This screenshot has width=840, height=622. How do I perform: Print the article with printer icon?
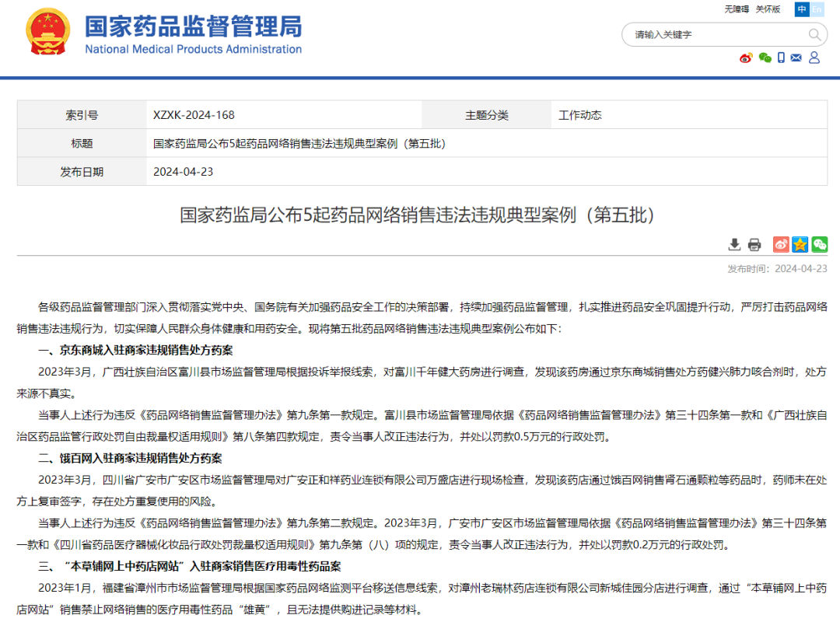point(754,245)
